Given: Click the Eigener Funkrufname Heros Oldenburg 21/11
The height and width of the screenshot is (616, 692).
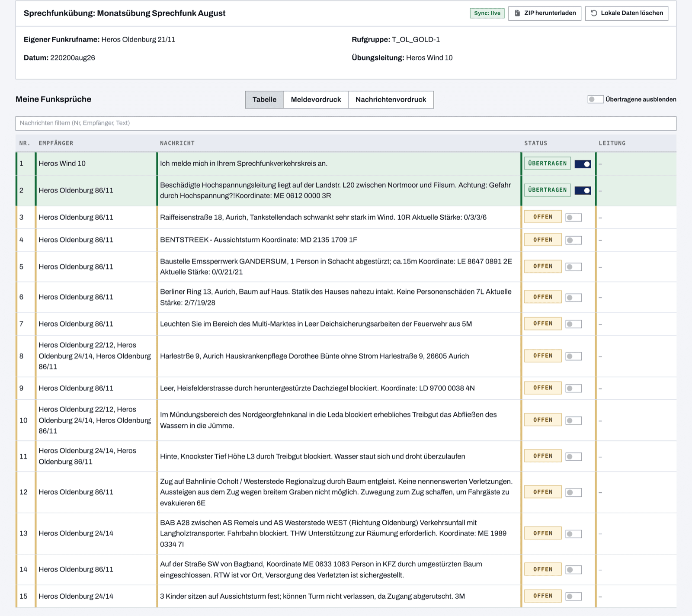Looking at the screenshot, I should (138, 39).
